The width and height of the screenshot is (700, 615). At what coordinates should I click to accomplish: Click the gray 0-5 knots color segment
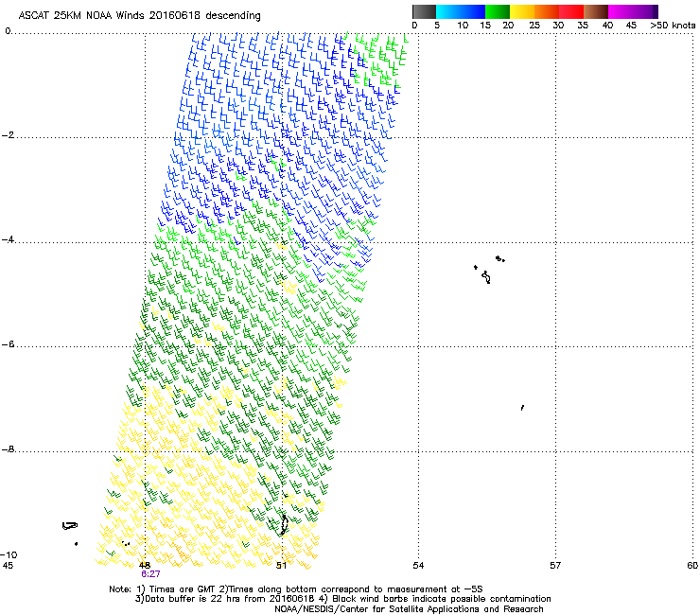424,11
